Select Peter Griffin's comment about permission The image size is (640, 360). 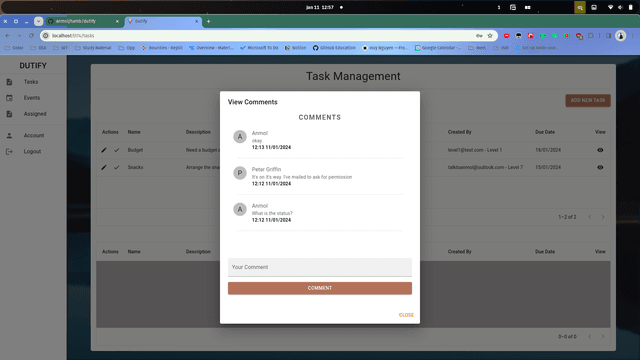click(x=302, y=177)
